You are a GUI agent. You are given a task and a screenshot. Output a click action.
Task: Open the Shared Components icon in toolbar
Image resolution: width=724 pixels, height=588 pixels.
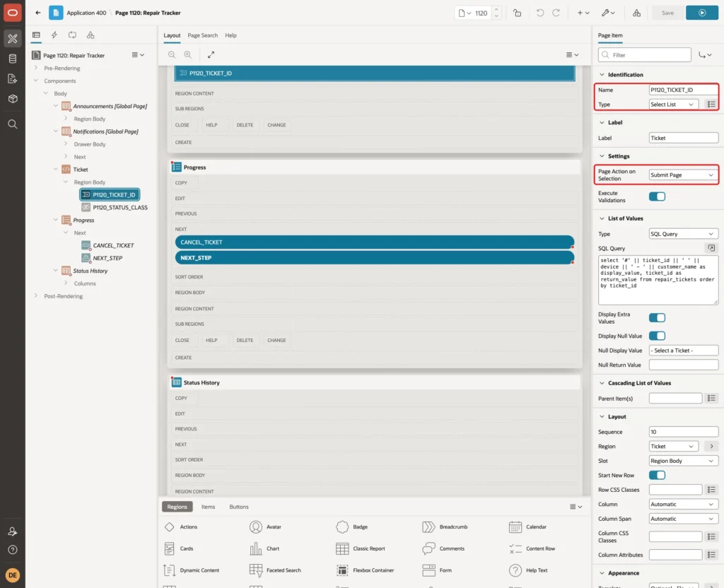click(637, 13)
